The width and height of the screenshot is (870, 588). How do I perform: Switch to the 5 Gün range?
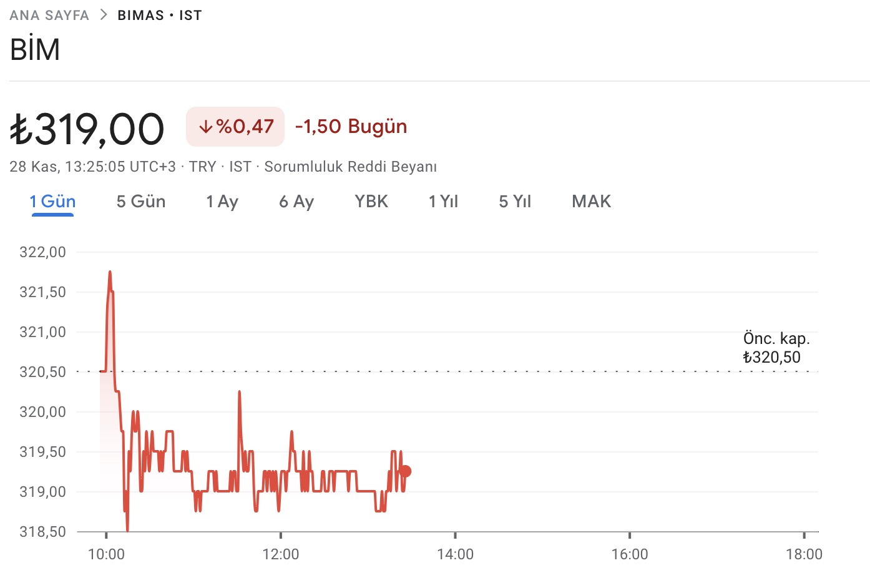pos(141,202)
